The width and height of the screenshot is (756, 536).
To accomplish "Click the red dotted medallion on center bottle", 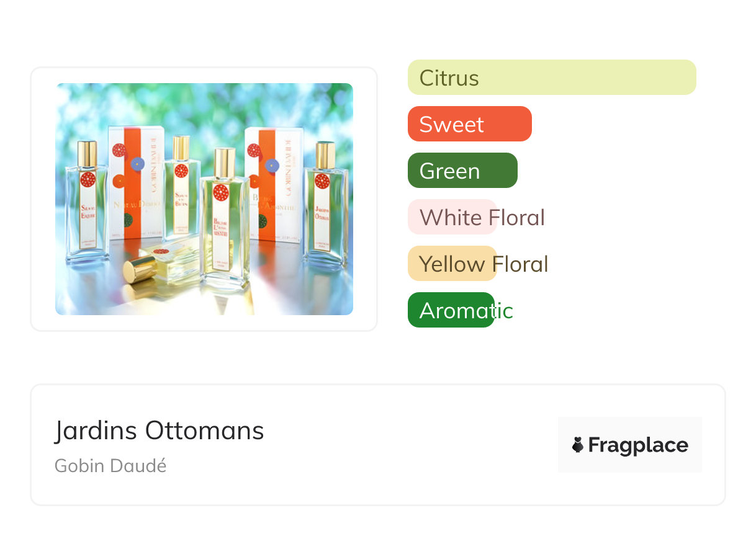I will (x=221, y=192).
